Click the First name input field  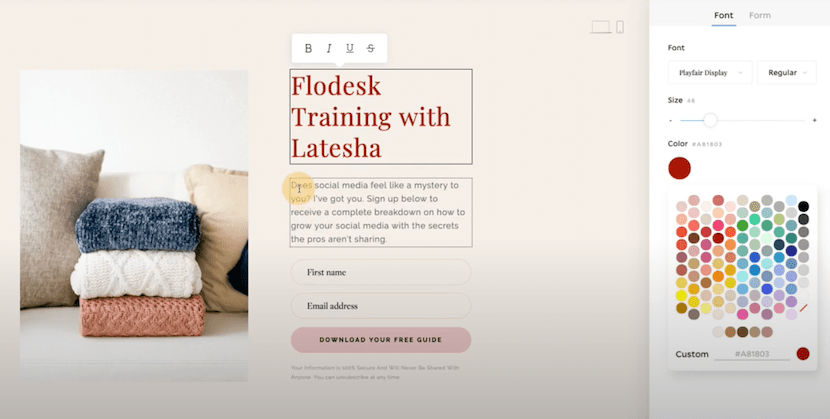[381, 272]
